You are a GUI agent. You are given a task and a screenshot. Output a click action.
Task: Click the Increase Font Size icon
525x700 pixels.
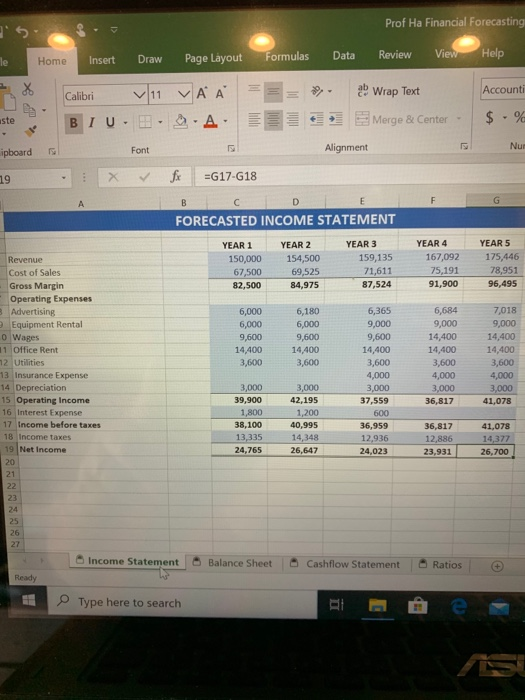click(x=202, y=93)
